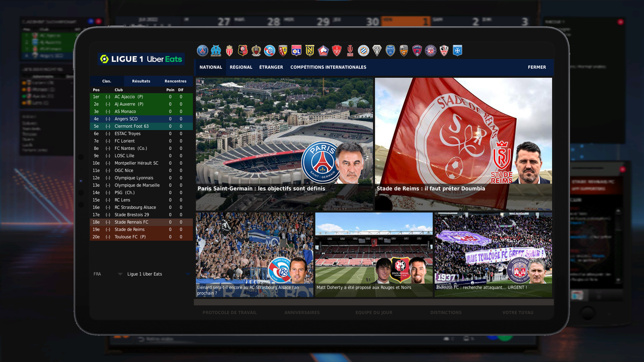Open the Paris Saint-Germain objectives news story
This screenshot has height=362, width=644.
click(x=284, y=144)
